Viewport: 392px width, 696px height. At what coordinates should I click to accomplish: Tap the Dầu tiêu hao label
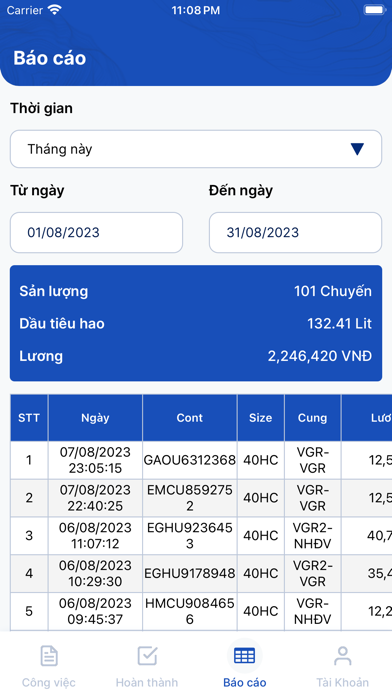click(x=62, y=324)
